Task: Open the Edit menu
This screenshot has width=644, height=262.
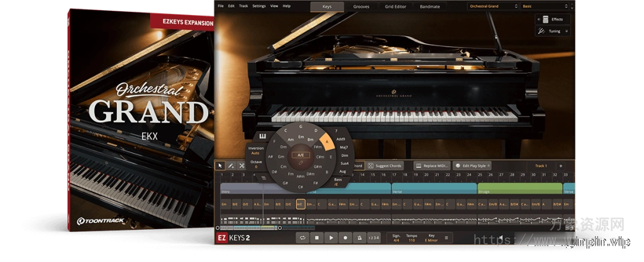Action: (231, 6)
